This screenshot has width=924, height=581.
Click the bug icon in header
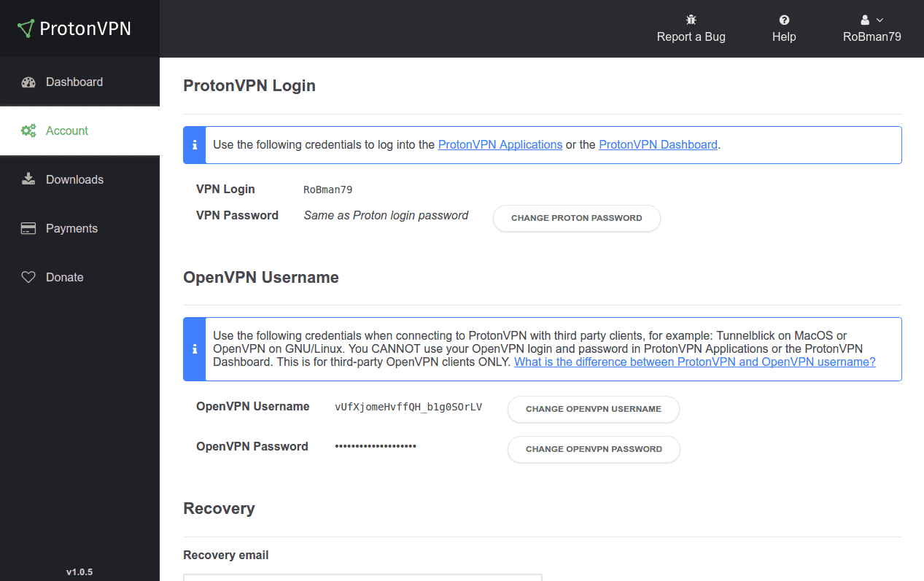click(691, 20)
